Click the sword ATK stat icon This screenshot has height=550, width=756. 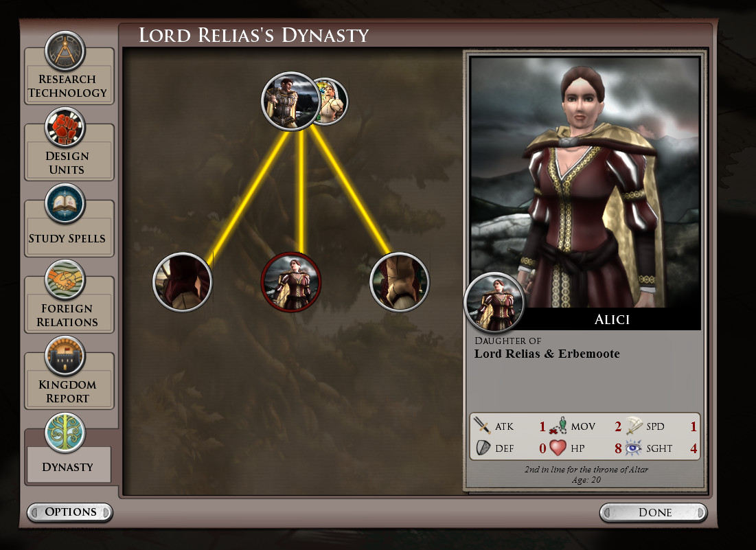[481, 426]
